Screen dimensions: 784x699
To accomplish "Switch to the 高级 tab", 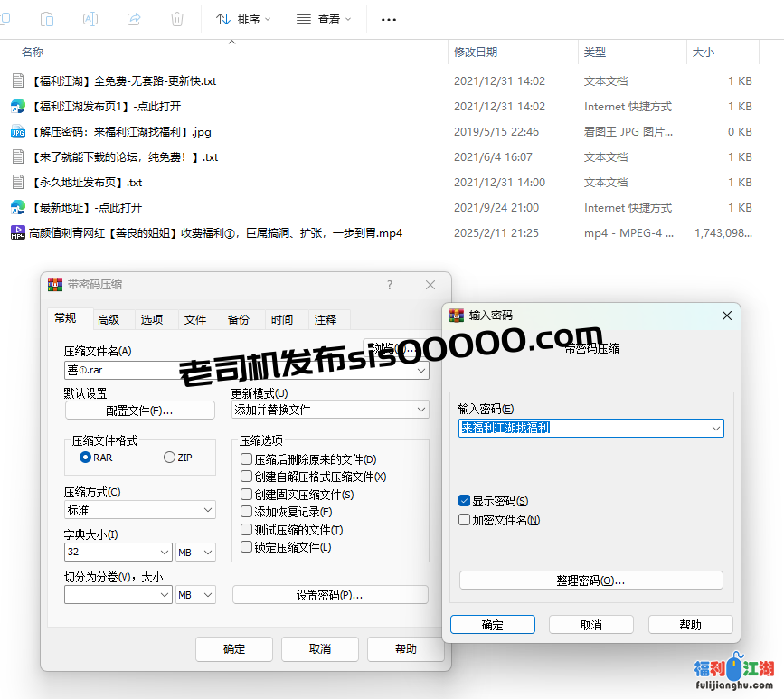I will pyautogui.click(x=109, y=319).
